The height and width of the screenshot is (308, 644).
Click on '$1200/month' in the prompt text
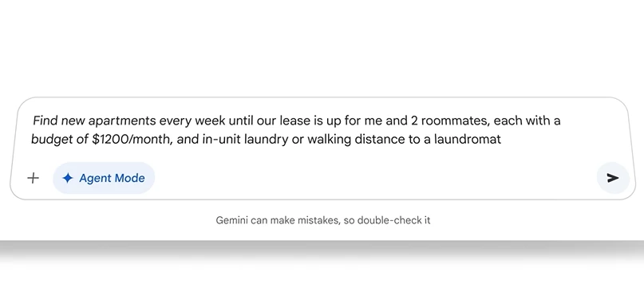coord(131,140)
